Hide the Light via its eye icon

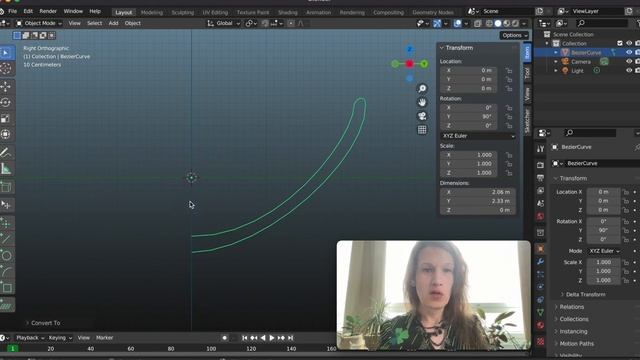629,71
